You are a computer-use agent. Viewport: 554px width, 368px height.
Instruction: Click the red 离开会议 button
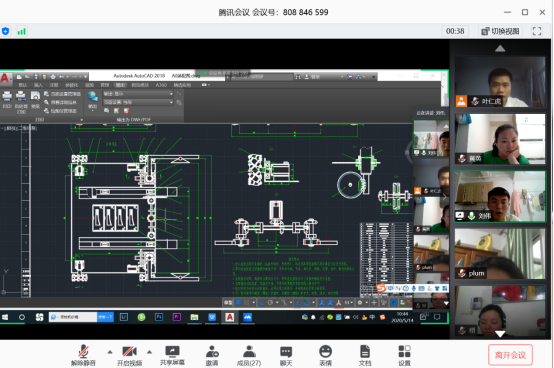510,355
